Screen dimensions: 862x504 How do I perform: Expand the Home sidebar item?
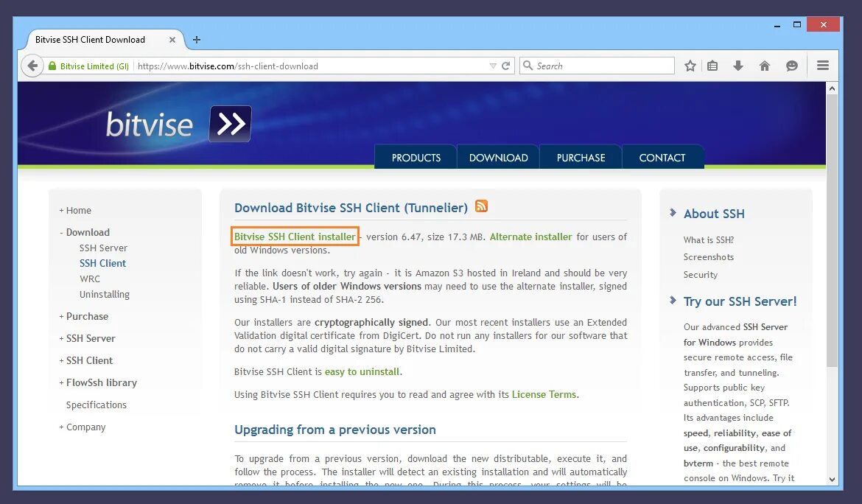point(75,211)
